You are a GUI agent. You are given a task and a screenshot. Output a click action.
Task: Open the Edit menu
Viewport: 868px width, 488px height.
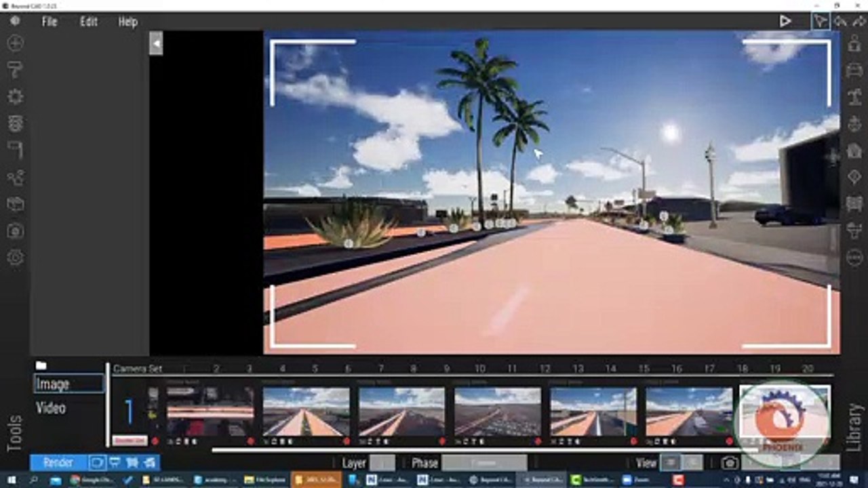(89, 22)
